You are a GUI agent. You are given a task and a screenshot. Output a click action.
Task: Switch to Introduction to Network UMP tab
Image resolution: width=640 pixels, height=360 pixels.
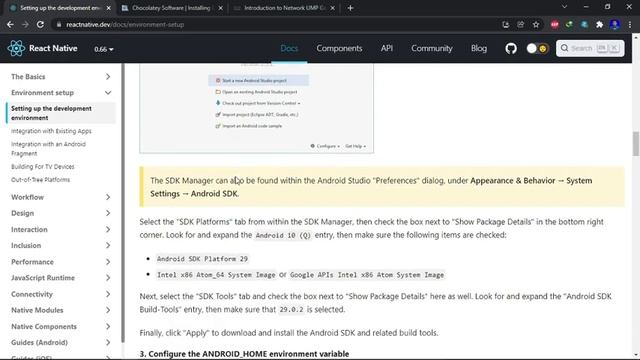click(x=284, y=8)
